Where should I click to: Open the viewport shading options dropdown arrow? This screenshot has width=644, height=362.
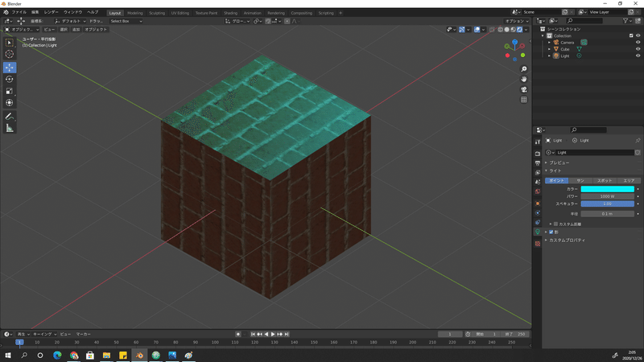click(x=526, y=30)
